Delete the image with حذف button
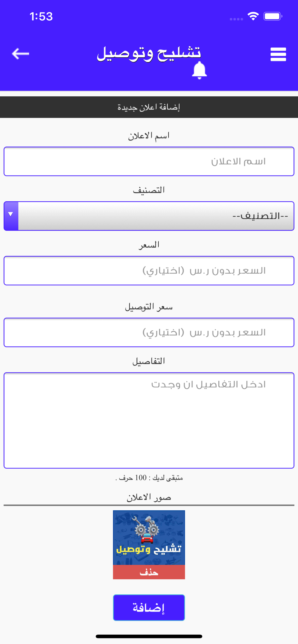298x644 pixels. coord(149,572)
